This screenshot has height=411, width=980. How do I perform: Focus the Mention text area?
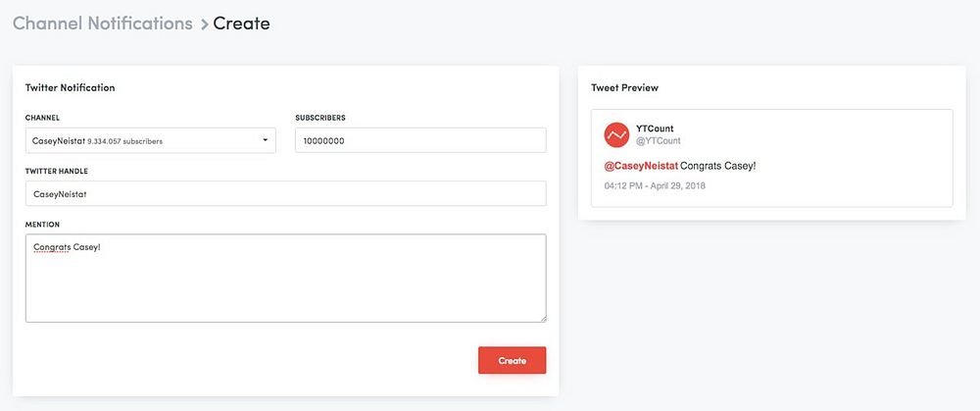point(284,284)
